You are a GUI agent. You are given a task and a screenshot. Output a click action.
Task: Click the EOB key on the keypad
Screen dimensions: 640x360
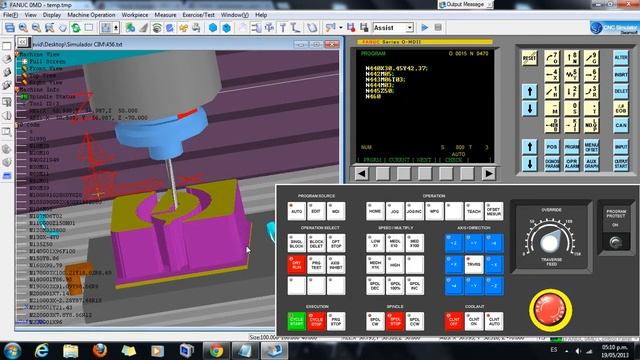(621, 109)
